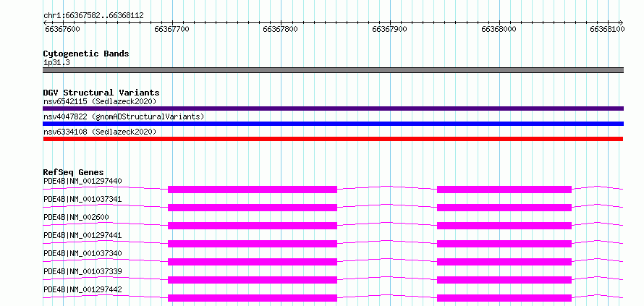Viewport: 644px width, 306px height.
Task: Click the Cytogenetic Bands track title
Action: (86, 54)
